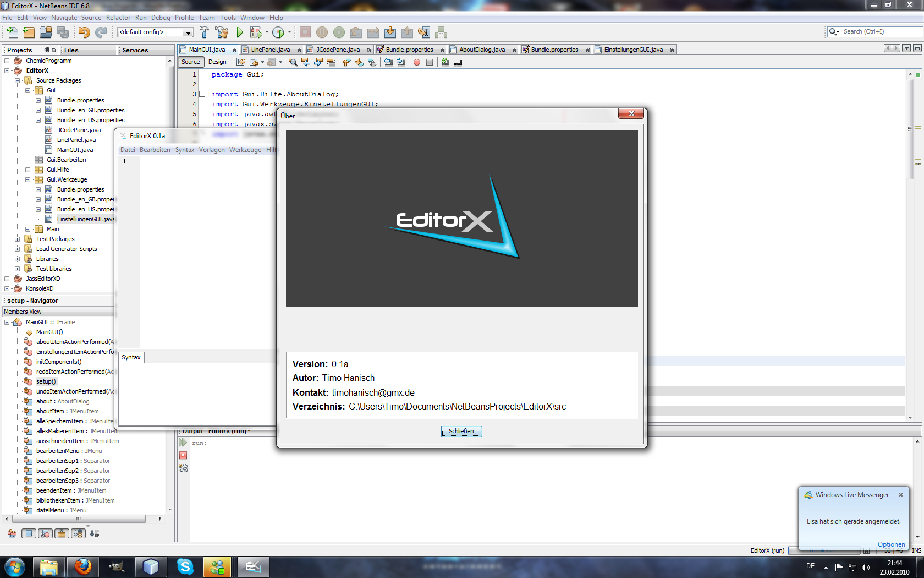
Task: Click the Save All toolbar icon
Action: point(63,32)
